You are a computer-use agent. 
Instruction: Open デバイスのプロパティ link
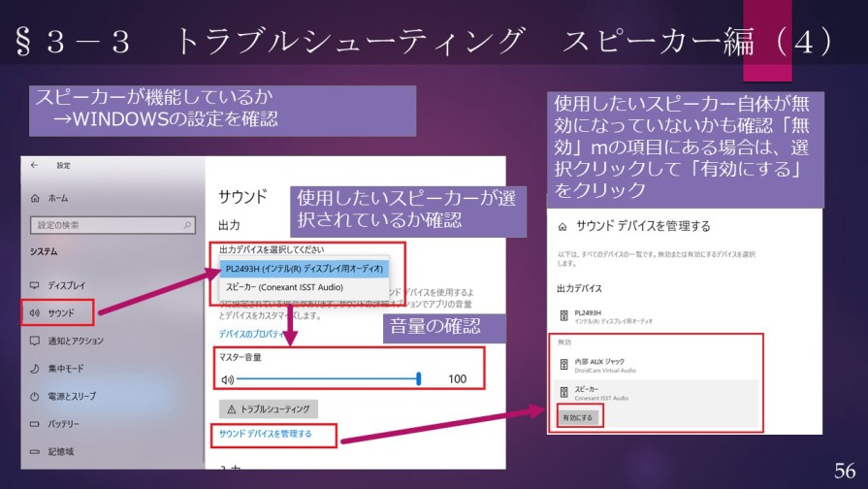tap(251, 334)
